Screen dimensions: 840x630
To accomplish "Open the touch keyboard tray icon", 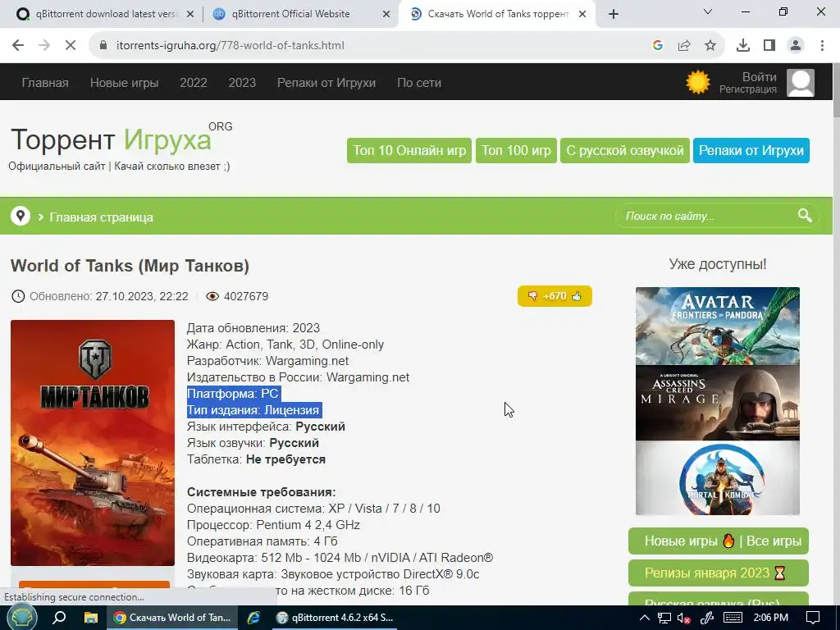I will click(733, 618).
